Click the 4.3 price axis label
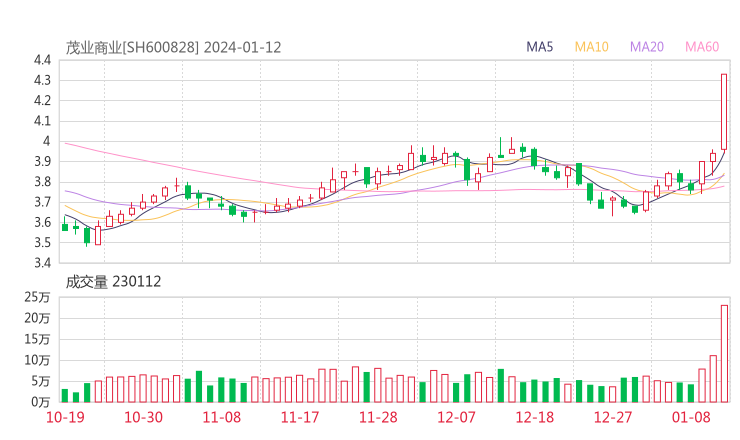 click(42, 80)
